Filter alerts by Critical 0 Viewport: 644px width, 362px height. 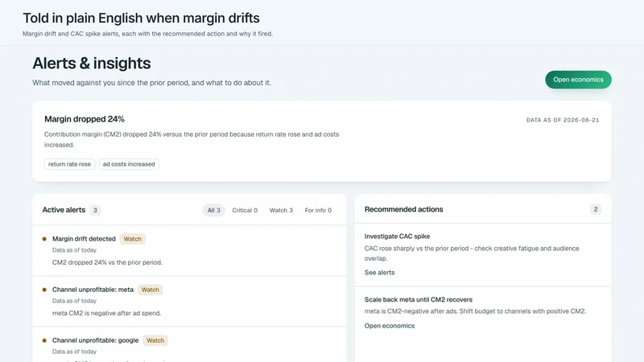tap(245, 210)
